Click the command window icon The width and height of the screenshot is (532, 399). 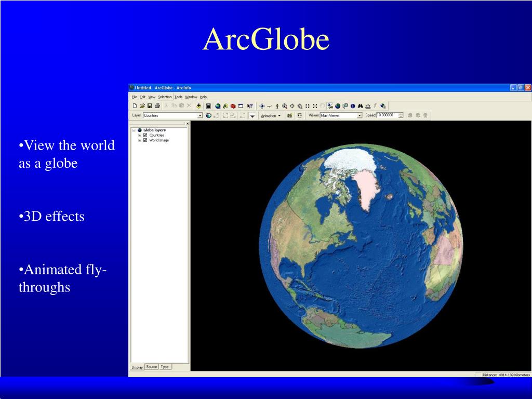tap(241, 106)
